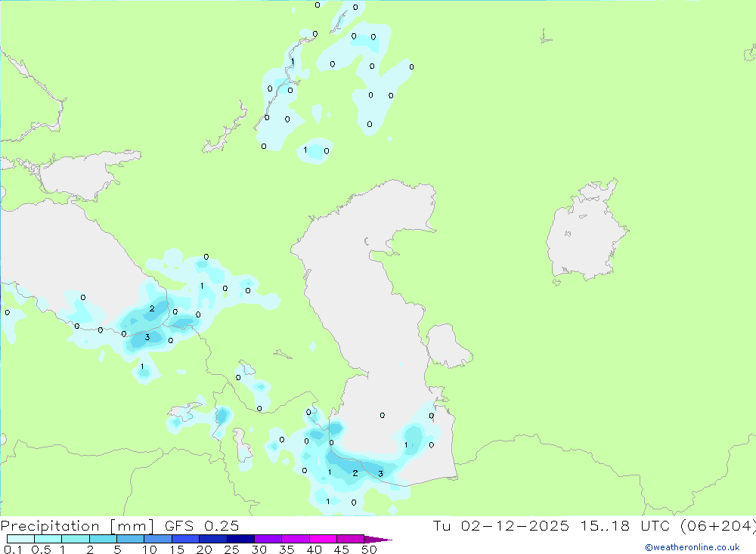Click the 5–10 mm legend color swatch
The width and height of the screenshot is (756, 554).
[x=130, y=539]
